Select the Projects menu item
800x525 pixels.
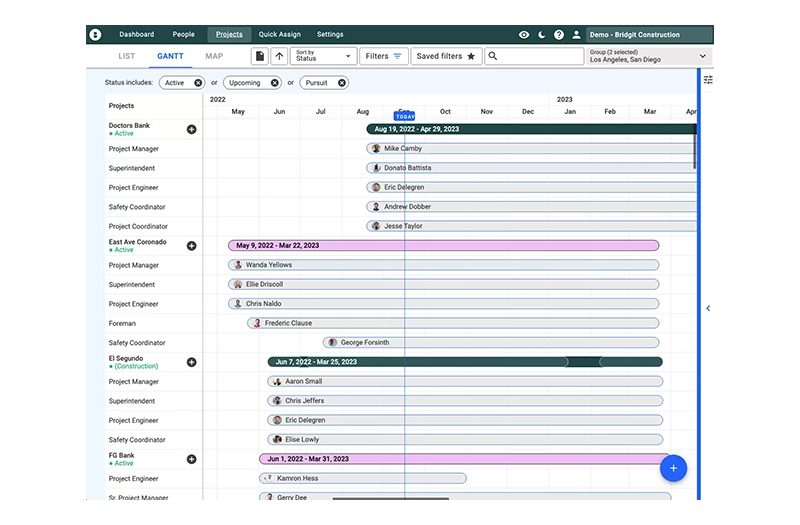point(229,35)
